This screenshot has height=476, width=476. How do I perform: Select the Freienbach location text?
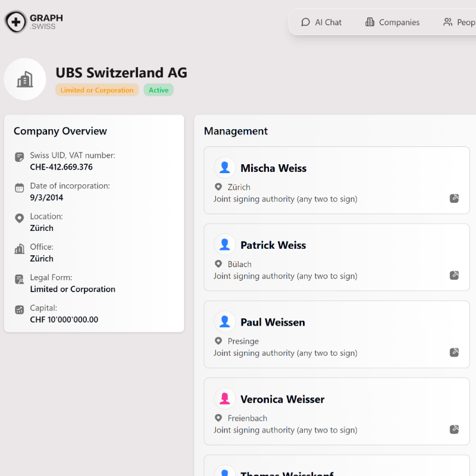coord(248,418)
